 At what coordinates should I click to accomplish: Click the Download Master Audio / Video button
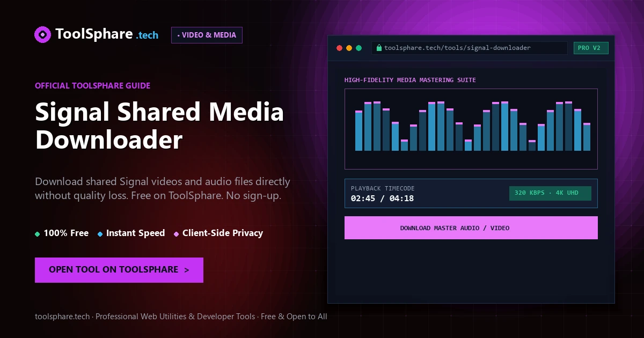point(471,228)
